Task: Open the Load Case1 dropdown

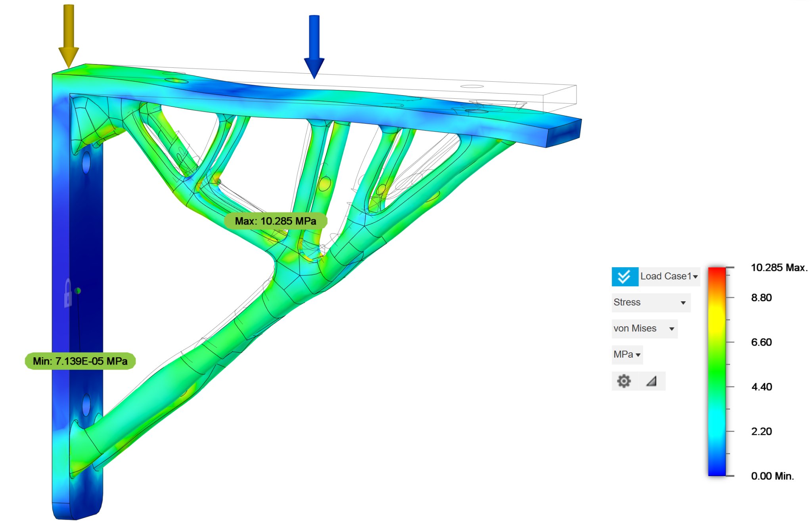Action: tap(669, 276)
